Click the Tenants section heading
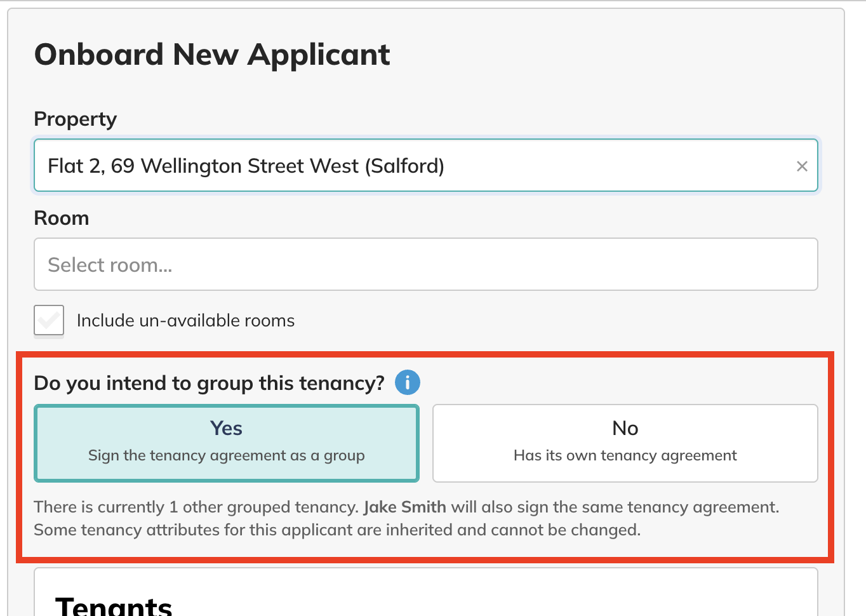This screenshot has height=616, width=866. (114, 606)
